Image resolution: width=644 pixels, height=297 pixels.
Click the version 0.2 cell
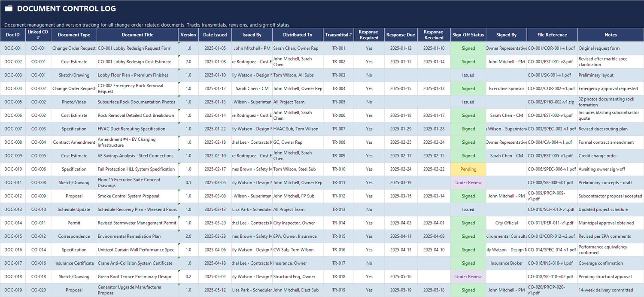[188, 276]
